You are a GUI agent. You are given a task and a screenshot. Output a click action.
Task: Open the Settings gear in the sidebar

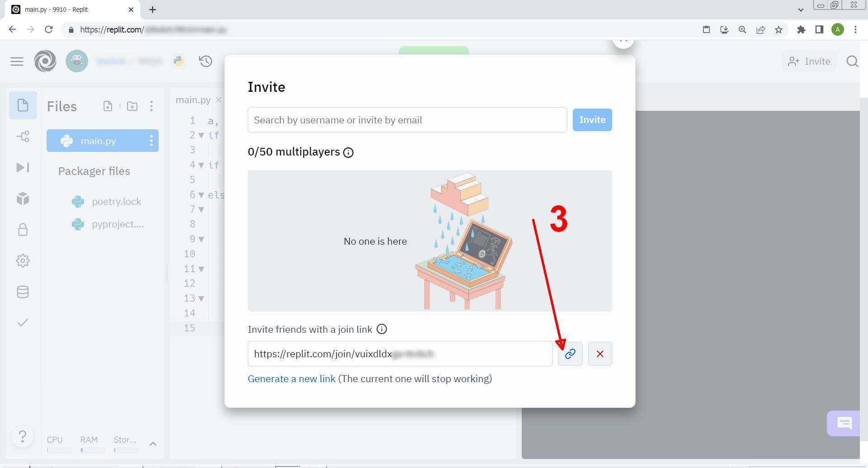[x=23, y=260]
